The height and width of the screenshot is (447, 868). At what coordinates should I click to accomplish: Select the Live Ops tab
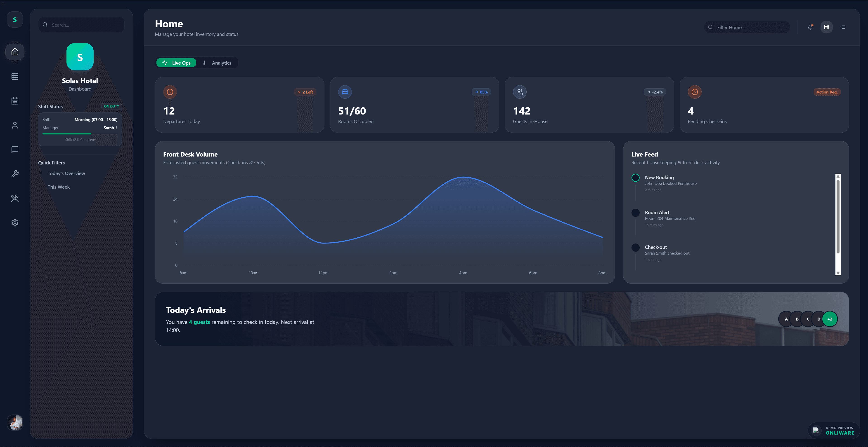(x=176, y=63)
